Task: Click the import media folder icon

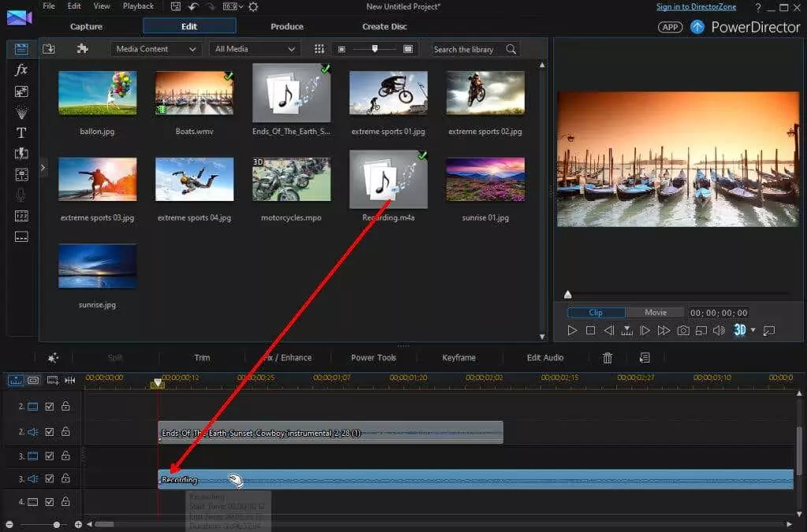Action: tap(49, 49)
